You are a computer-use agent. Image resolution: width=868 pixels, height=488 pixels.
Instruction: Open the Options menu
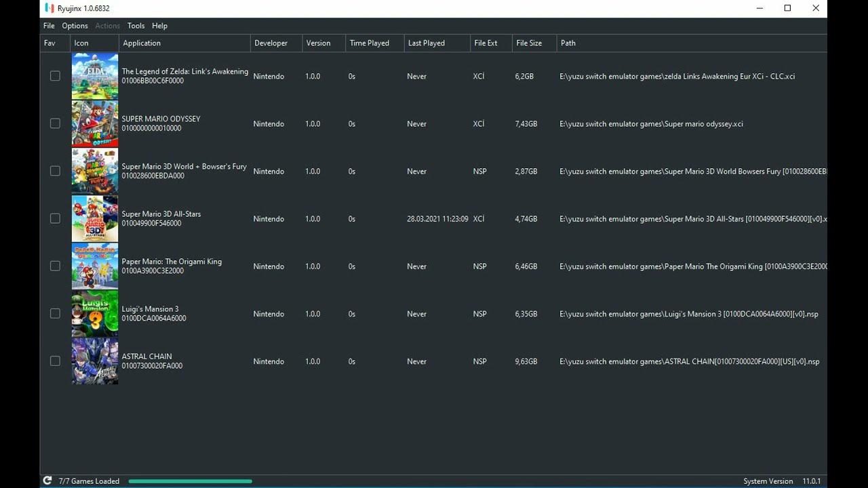coord(75,26)
